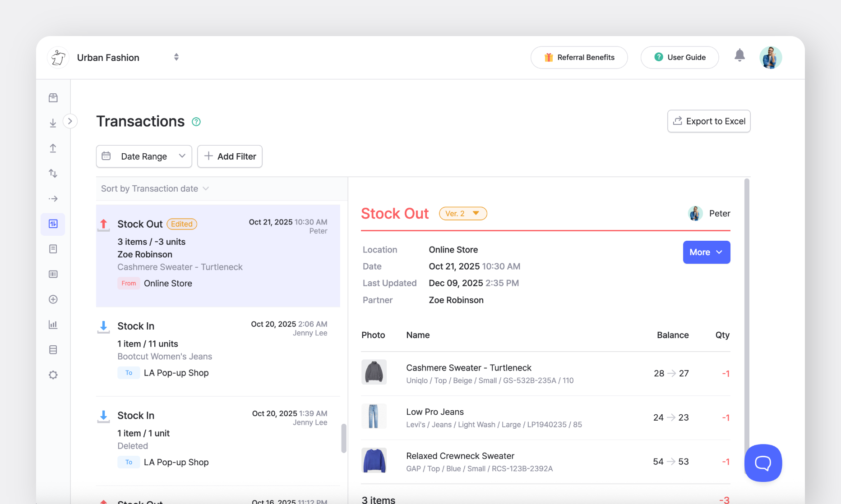Click the Low Pro Jeans product thumbnail
Image resolution: width=841 pixels, height=504 pixels.
pos(374,416)
